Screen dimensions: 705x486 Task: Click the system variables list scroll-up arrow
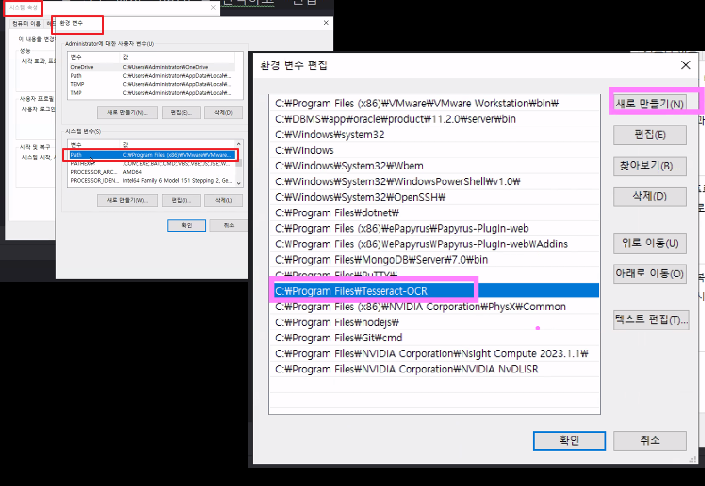239,144
